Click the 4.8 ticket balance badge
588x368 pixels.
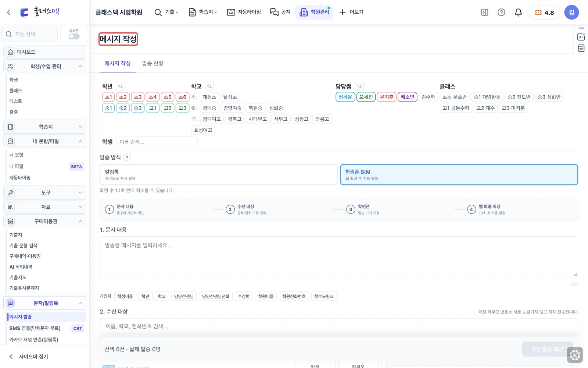[x=544, y=13]
